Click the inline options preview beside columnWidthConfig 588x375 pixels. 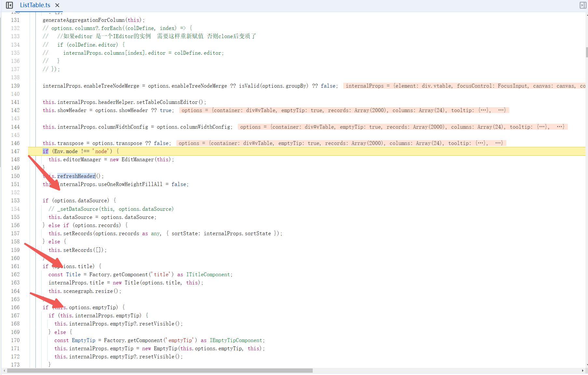[x=402, y=127]
